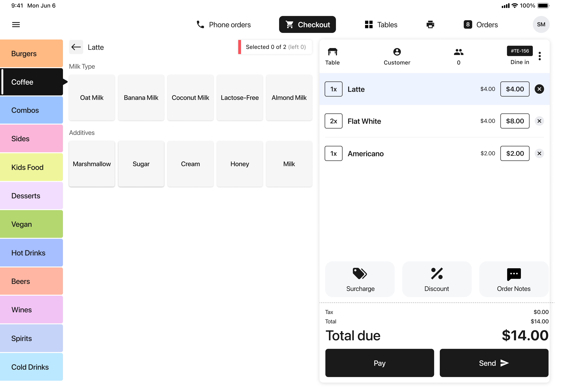Select the Wines category
Screen dimensions: 561x392
(x=31, y=310)
